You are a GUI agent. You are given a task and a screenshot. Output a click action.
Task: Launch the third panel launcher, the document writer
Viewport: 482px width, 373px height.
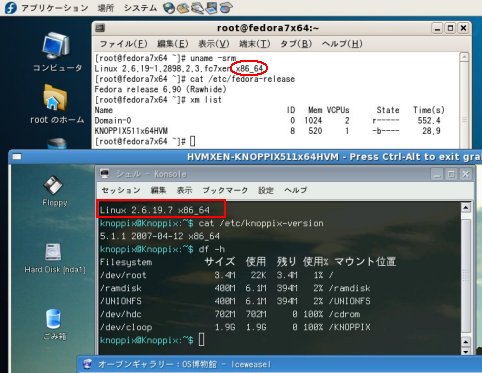click(x=197, y=8)
